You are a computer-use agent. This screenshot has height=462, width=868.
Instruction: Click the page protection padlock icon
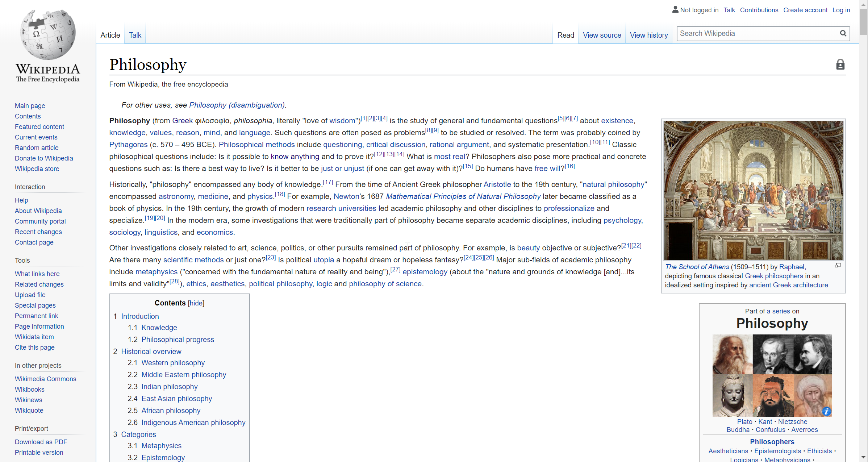[840, 64]
